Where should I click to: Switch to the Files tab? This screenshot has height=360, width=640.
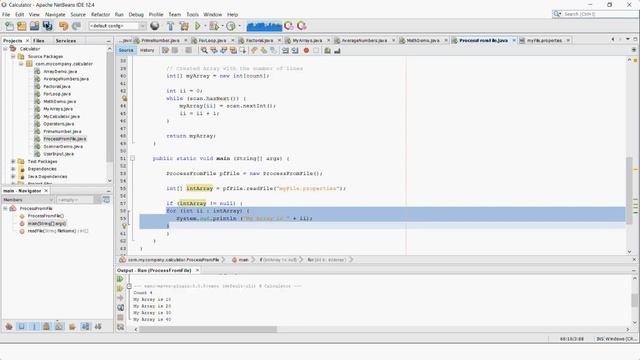tap(39, 41)
